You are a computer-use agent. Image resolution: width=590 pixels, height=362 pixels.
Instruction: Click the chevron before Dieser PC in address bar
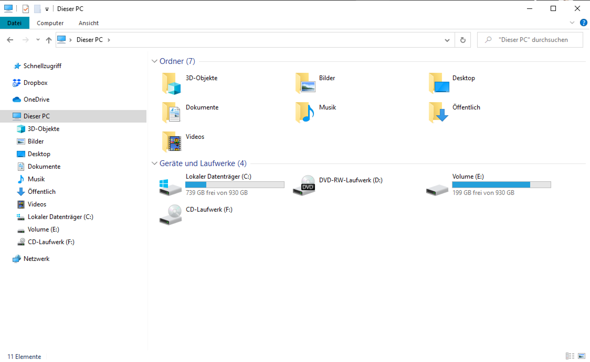[70, 40]
